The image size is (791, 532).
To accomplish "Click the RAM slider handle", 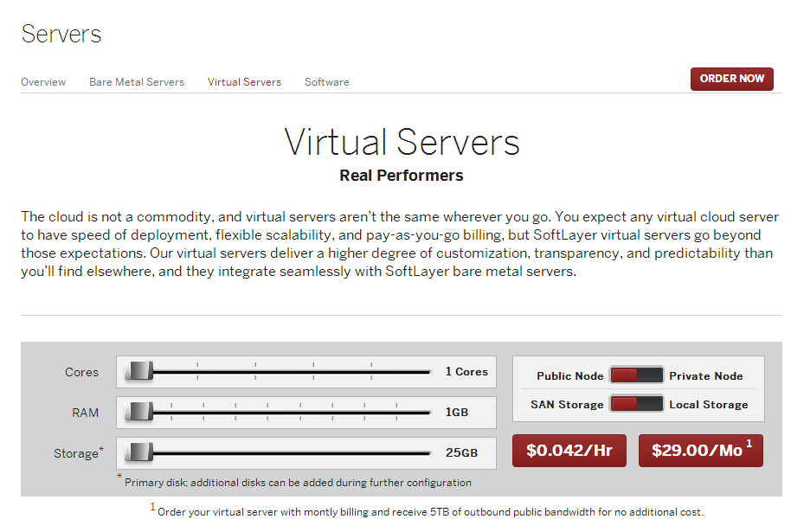I will pos(138,413).
